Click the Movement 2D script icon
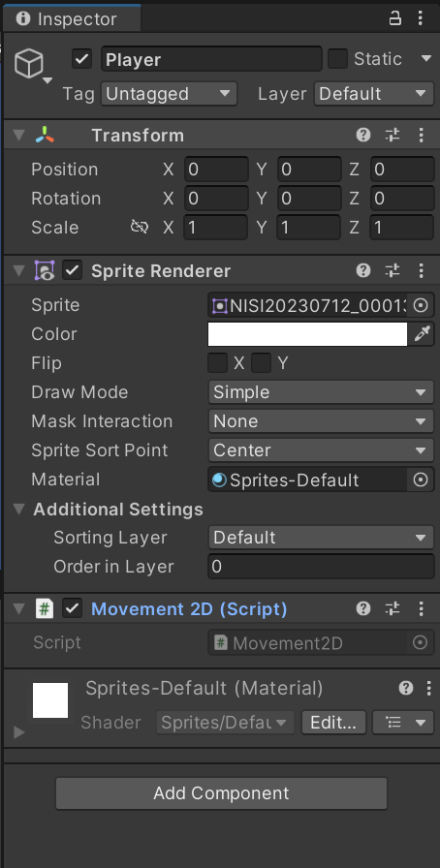 45,609
